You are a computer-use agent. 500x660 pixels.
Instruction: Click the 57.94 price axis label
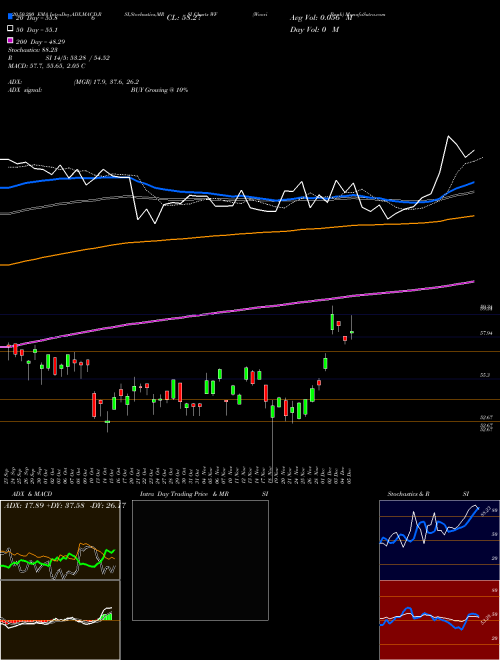click(486, 333)
